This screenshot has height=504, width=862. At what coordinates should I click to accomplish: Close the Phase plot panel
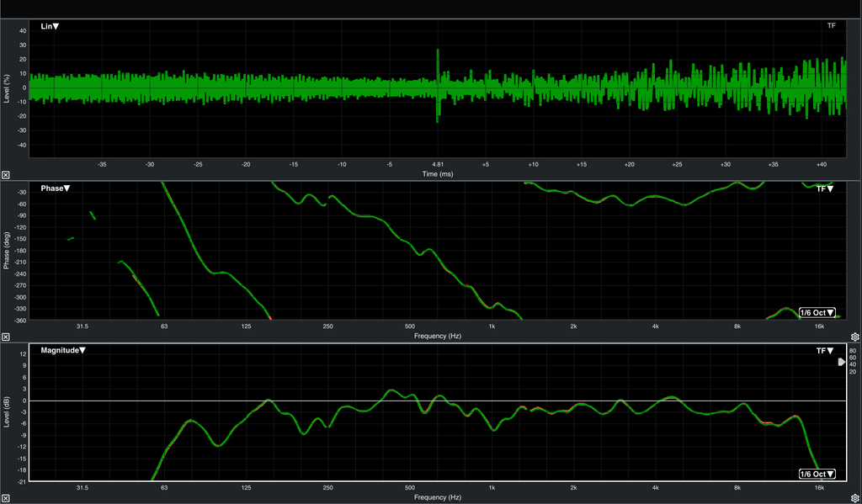point(6,336)
